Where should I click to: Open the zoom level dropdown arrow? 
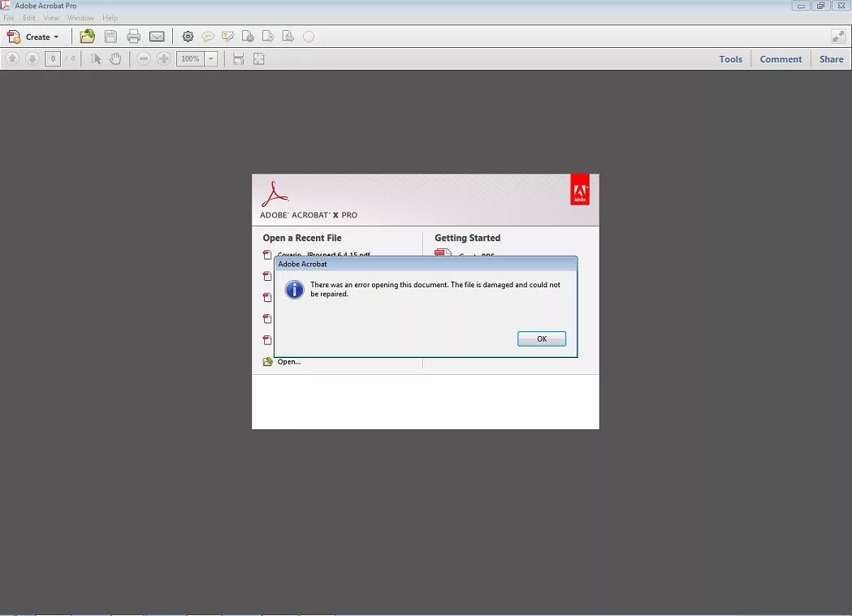(211, 58)
